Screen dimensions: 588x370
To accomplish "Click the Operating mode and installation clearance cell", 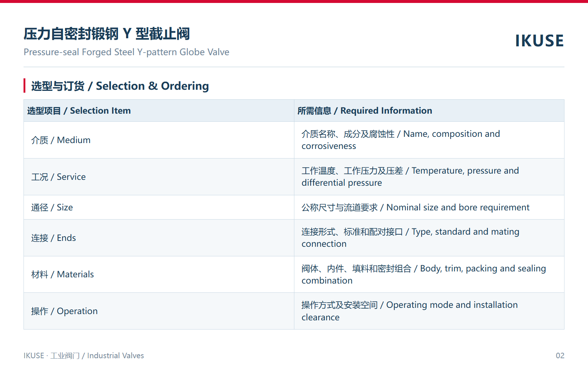I will click(x=429, y=311).
